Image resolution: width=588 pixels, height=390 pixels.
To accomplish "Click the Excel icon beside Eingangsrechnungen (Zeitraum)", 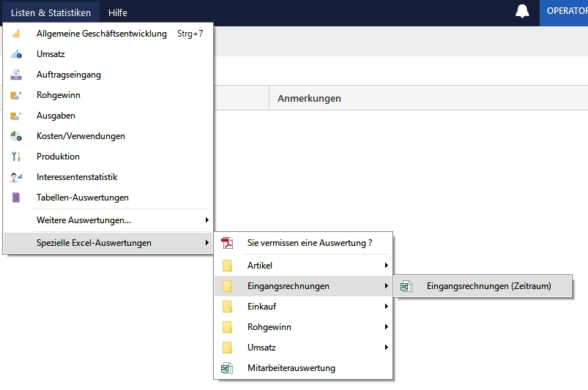I will (x=406, y=286).
